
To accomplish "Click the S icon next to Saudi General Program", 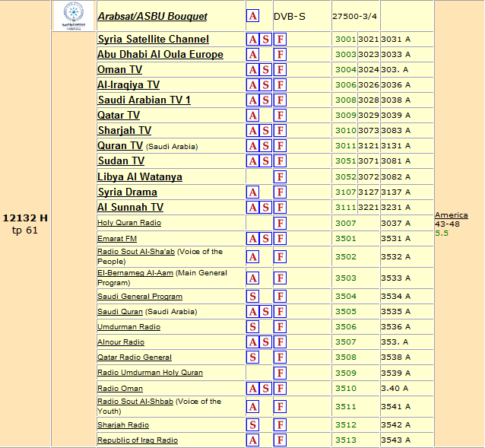I will point(252,296).
